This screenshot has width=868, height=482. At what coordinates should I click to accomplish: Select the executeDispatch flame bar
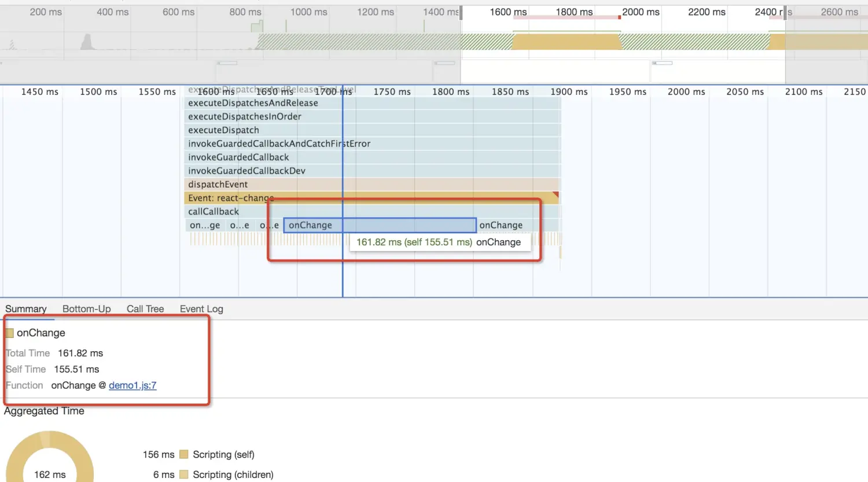tap(372, 130)
